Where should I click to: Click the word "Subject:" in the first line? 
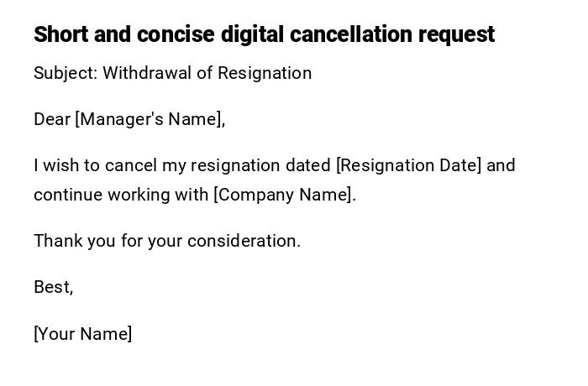tap(65, 73)
